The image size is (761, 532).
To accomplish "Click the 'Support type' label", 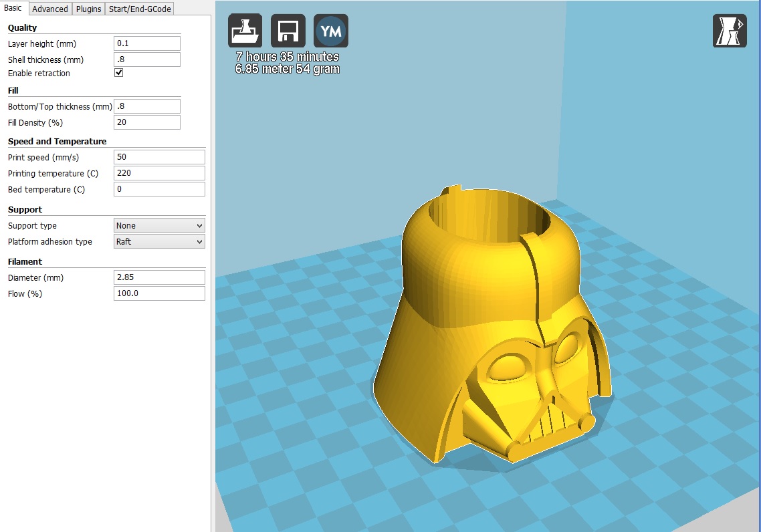I will tap(32, 226).
